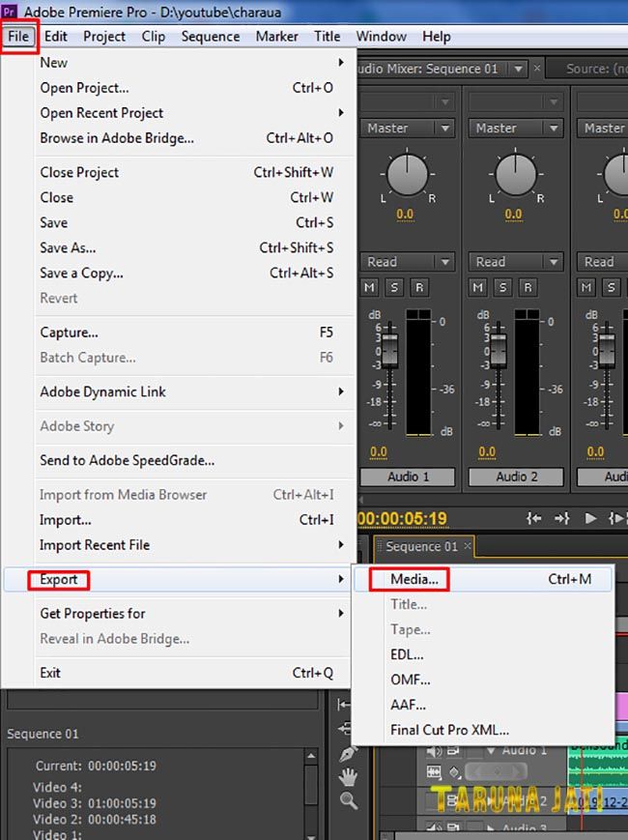Open third track Read automation dropdown
Screen dimensions: 628x840
[603, 261]
